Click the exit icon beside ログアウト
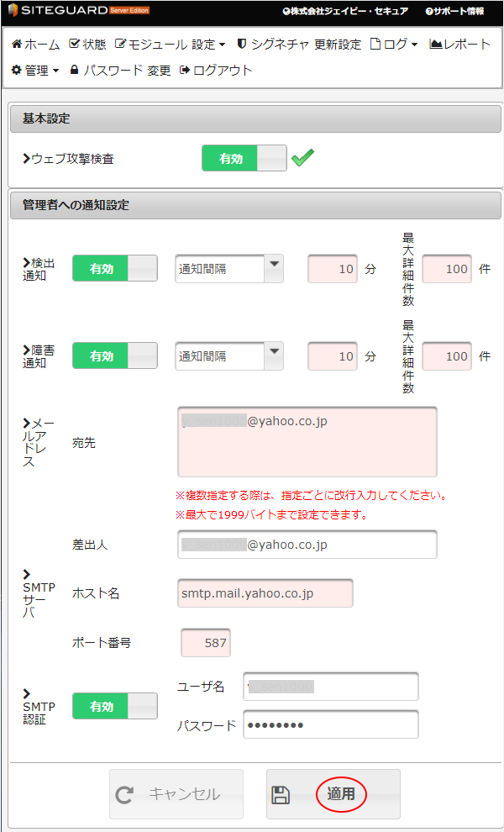Image resolution: width=504 pixels, height=832 pixels. [185, 70]
